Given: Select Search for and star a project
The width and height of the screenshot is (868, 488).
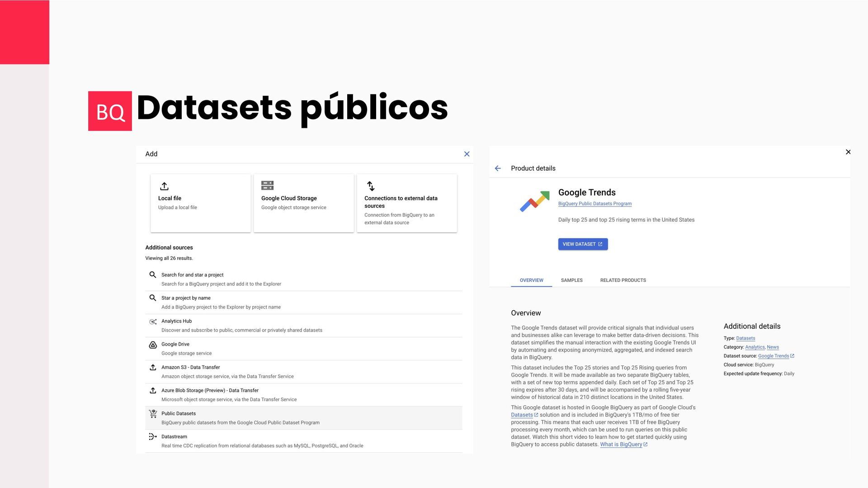Looking at the screenshot, I should coord(192,275).
